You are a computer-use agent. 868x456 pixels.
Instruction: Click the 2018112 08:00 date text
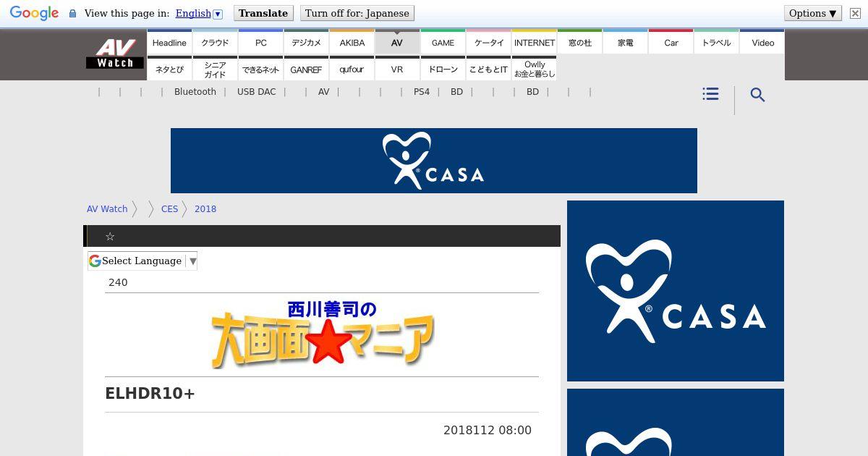488,430
